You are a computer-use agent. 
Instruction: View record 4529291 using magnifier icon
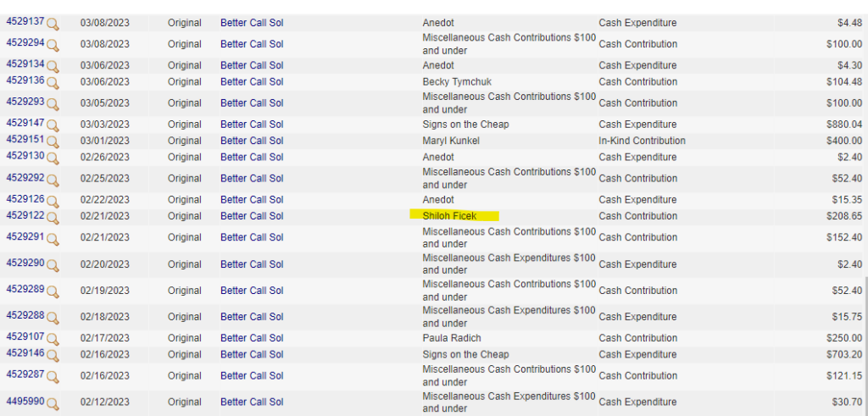click(x=53, y=238)
